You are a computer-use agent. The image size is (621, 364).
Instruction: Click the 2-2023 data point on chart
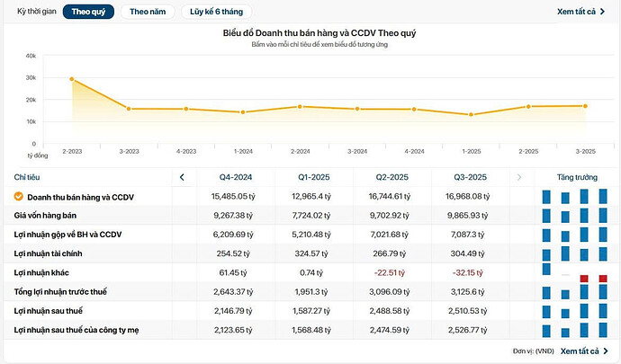coord(71,79)
